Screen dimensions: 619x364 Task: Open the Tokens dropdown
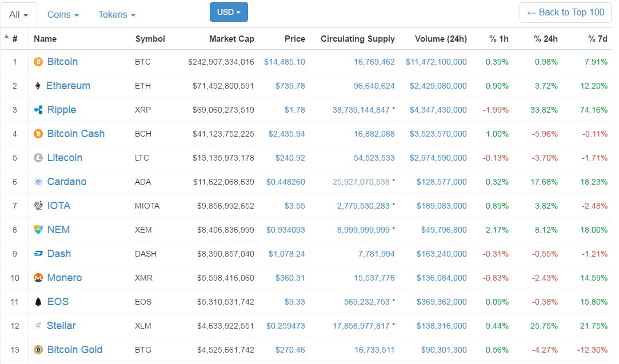point(117,15)
